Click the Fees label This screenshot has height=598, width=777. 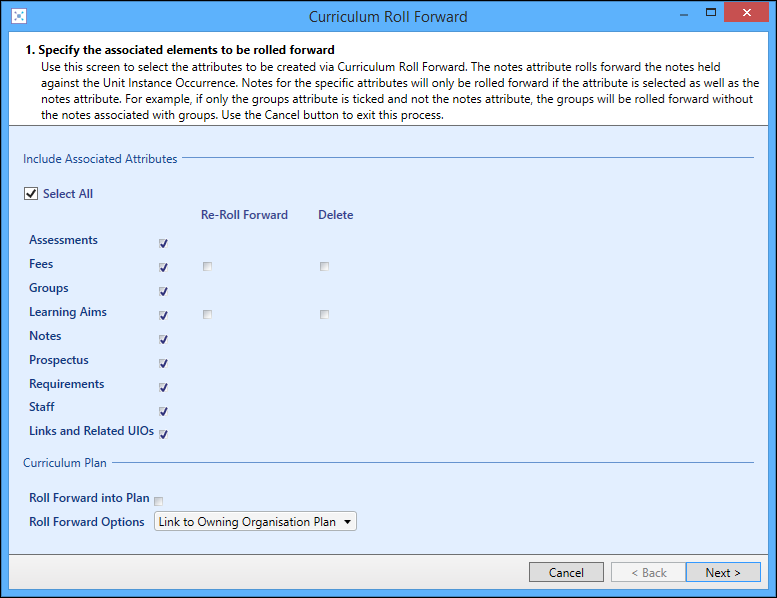(41, 264)
